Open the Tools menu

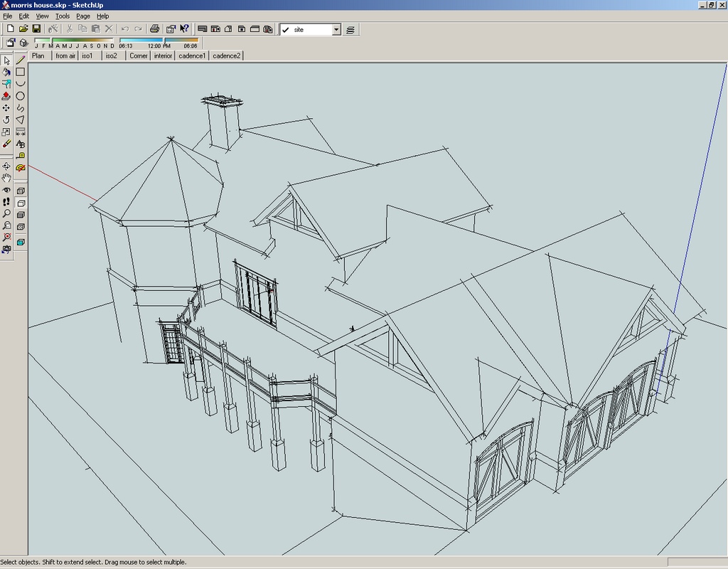coord(63,16)
